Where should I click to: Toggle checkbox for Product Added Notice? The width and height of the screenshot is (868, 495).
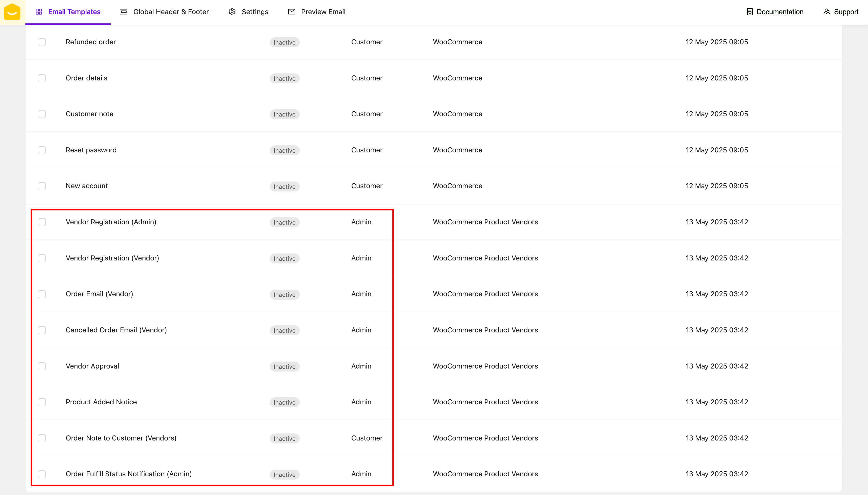(x=42, y=402)
